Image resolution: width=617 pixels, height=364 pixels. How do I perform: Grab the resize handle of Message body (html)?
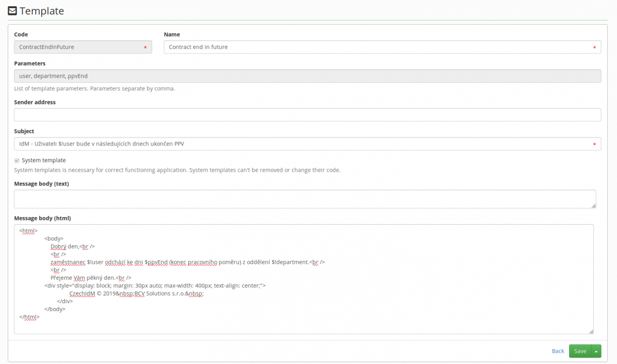591,332
